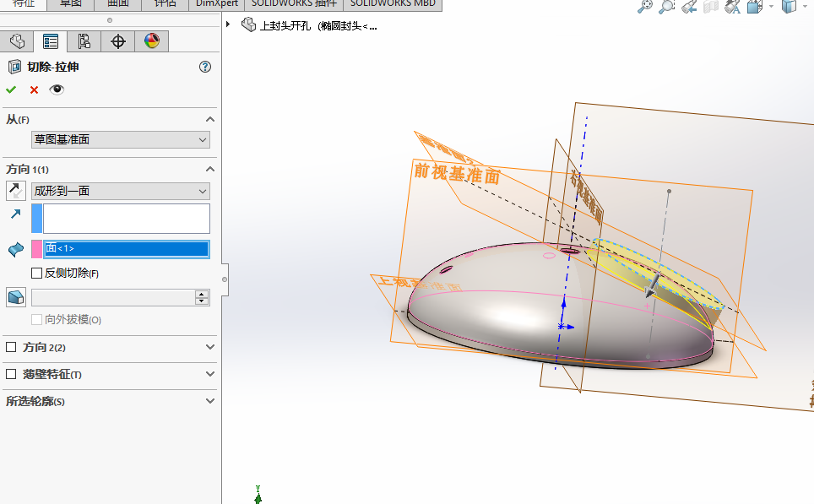
Task: Click the help question mark button
Action: [x=205, y=67]
